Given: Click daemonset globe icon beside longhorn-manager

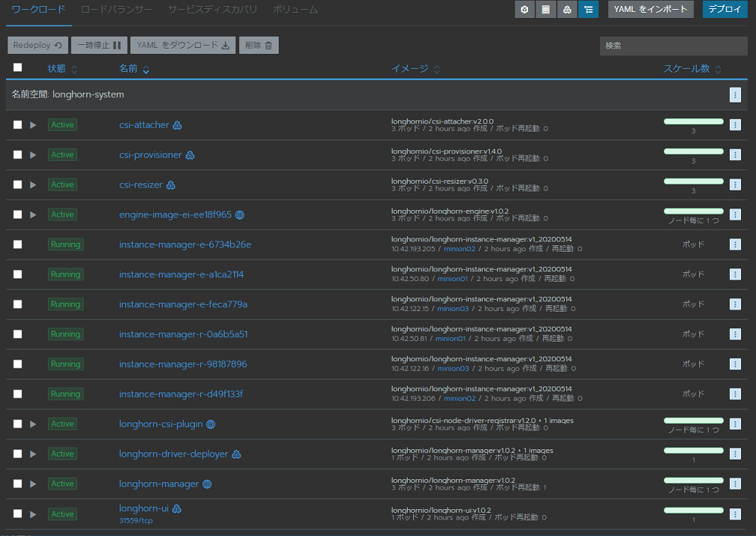Looking at the screenshot, I should pyautogui.click(x=207, y=484).
